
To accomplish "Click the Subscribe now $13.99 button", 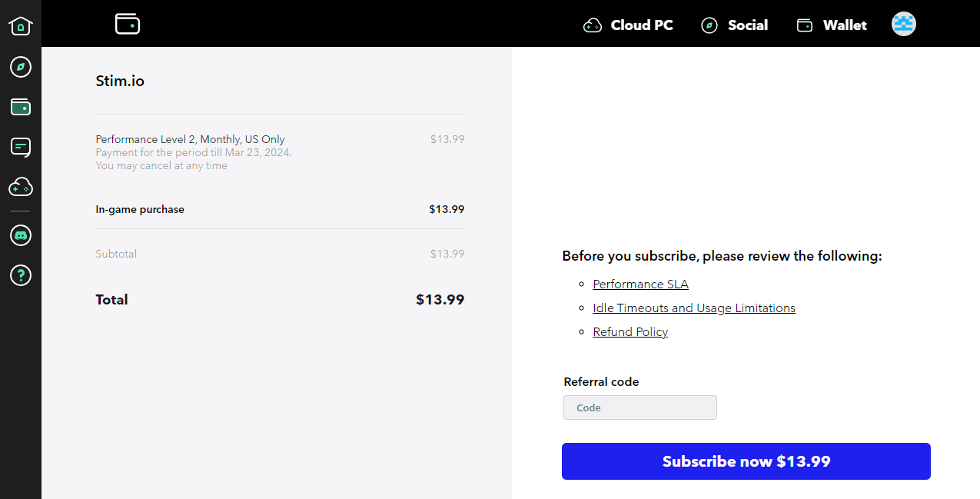I will coord(746,461).
